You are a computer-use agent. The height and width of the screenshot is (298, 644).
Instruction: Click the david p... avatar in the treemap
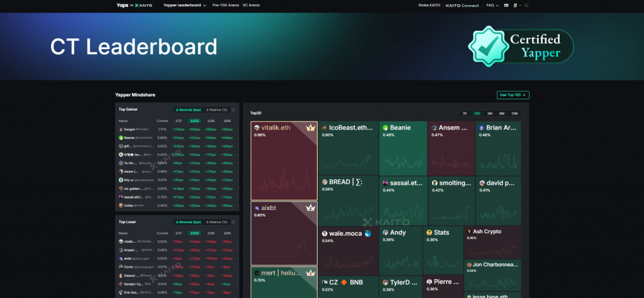point(482,184)
